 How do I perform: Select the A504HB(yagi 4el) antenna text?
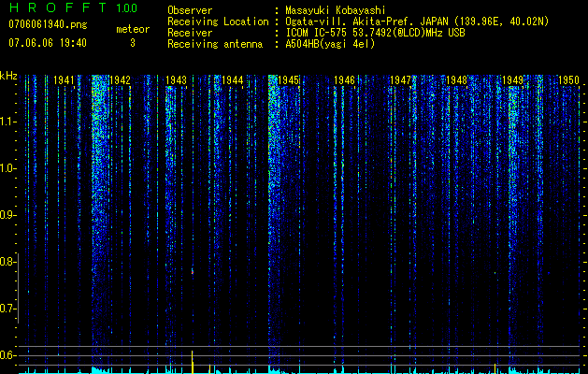click(330, 44)
